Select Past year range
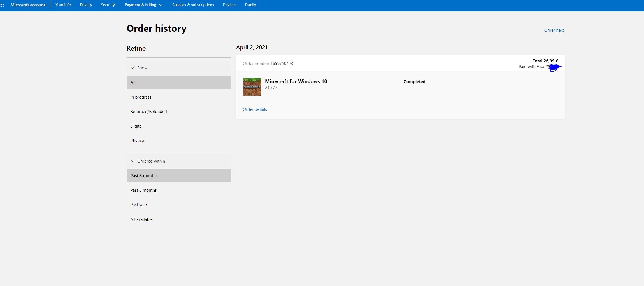The height and width of the screenshot is (286, 644). 179,205
